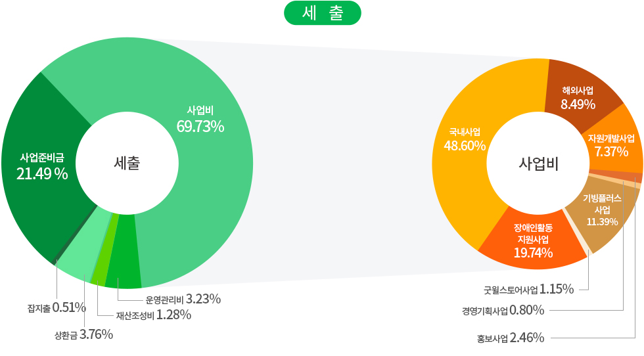Click the 상환금 3.76% label text
Screen dimensions: 644x356
(83, 335)
